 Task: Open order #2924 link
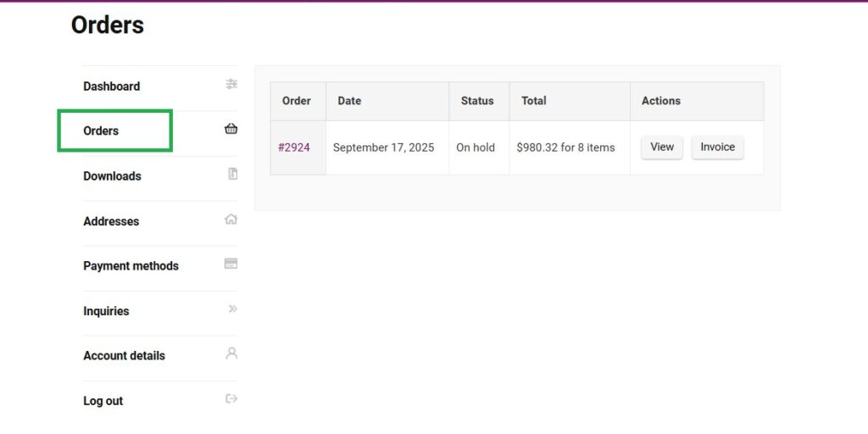(x=294, y=147)
